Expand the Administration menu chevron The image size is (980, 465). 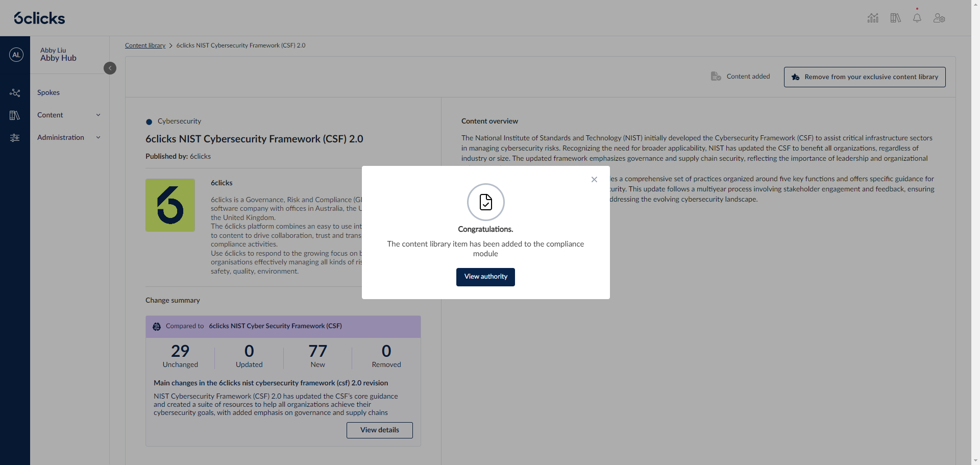99,138
